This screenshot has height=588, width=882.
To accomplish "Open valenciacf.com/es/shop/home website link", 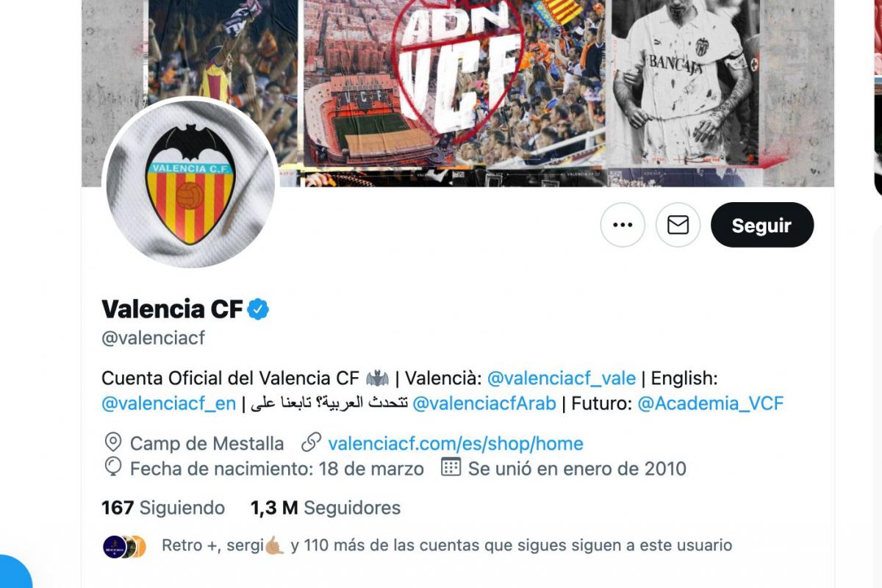I will tap(456, 443).
